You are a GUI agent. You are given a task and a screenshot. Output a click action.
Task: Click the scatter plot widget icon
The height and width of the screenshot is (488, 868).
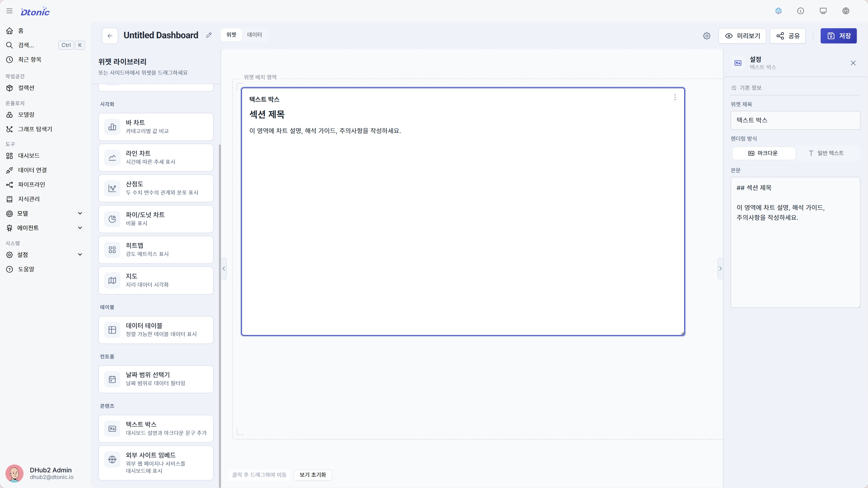coord(112,188)
